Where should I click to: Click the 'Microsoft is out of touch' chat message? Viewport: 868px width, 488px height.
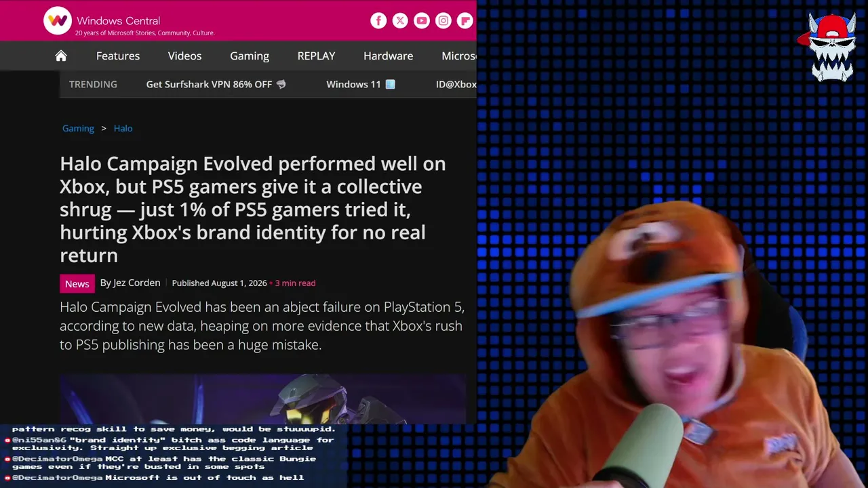pos(154,477)
